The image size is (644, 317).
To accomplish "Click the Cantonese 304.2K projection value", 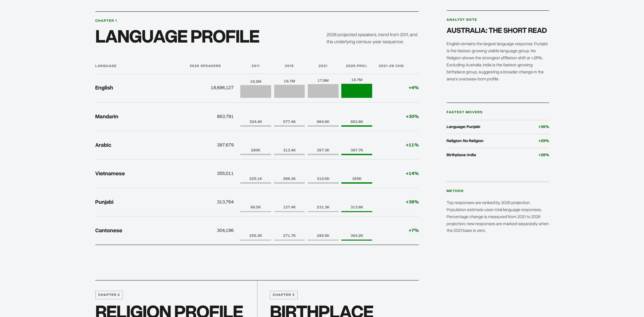I will tap(357, 236).
